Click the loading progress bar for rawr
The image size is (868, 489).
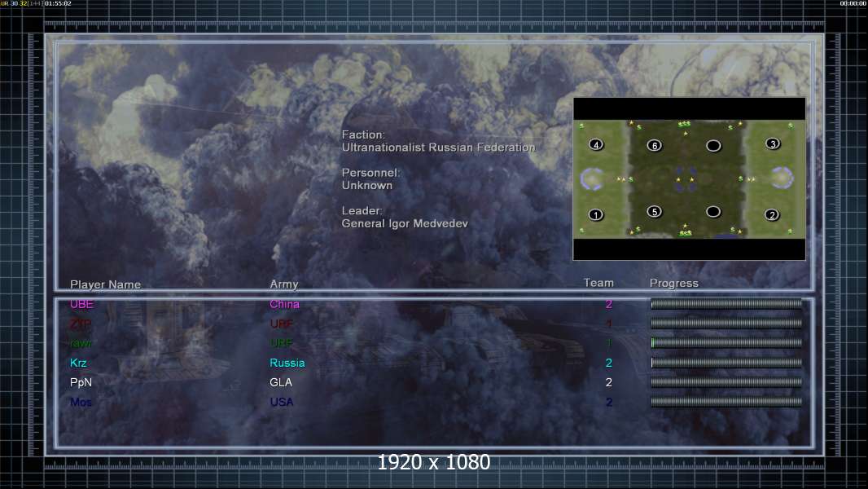click(x=726, y=343)
